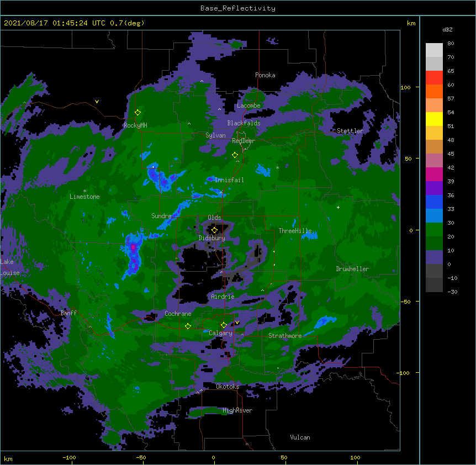Click the Didsbury label
This screenshot has height=465, width=476.
(212, 238)
